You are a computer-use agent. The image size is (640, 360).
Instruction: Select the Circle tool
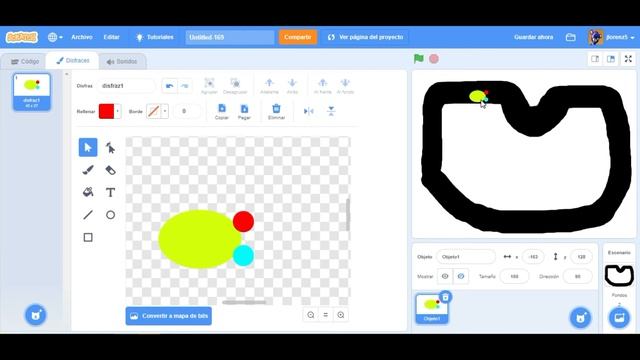(x=110, y=215)
